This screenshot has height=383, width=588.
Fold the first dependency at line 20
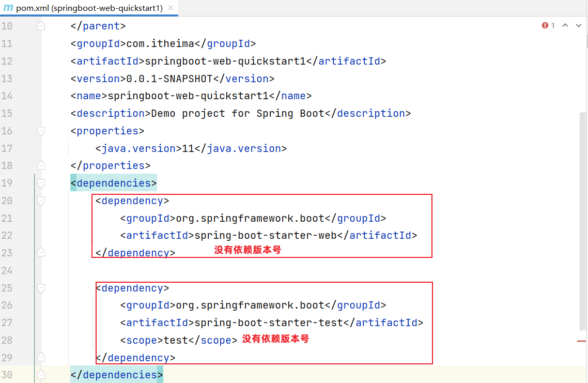click(41, 201)
